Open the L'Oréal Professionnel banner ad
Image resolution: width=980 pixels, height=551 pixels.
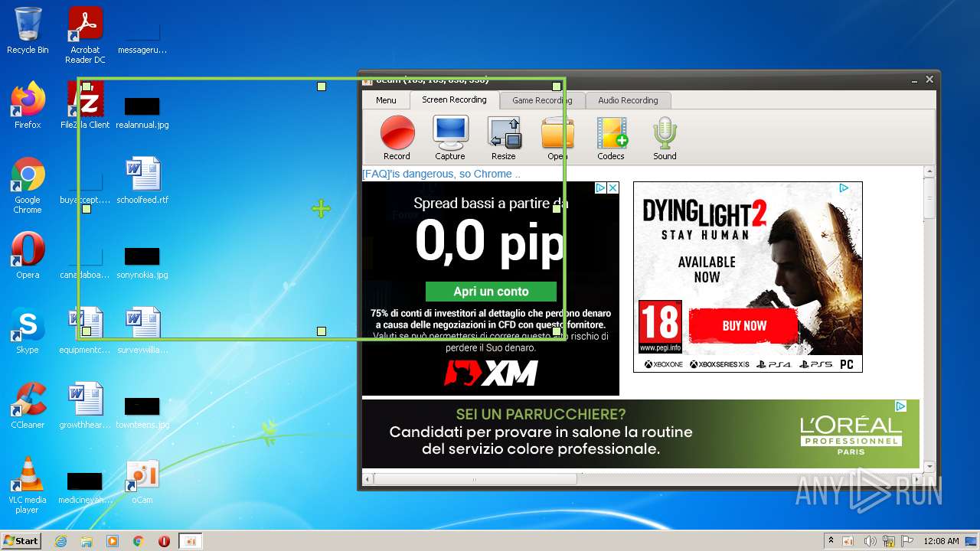click(x=641, y=434)
